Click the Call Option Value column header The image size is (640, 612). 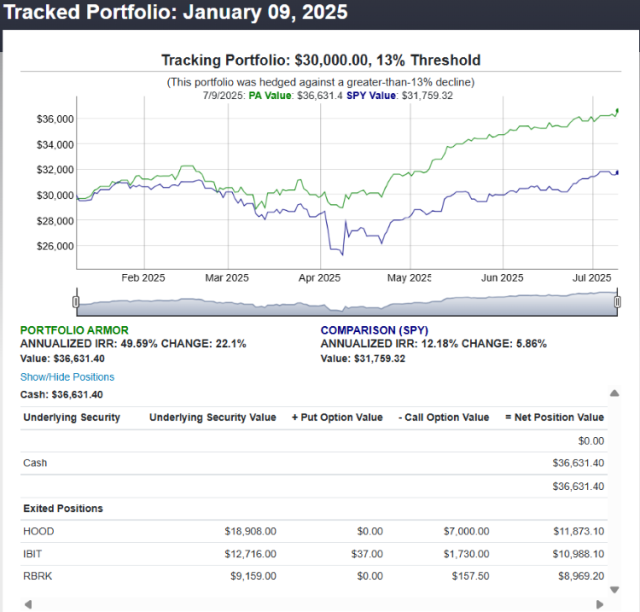(x=443, y=417)
